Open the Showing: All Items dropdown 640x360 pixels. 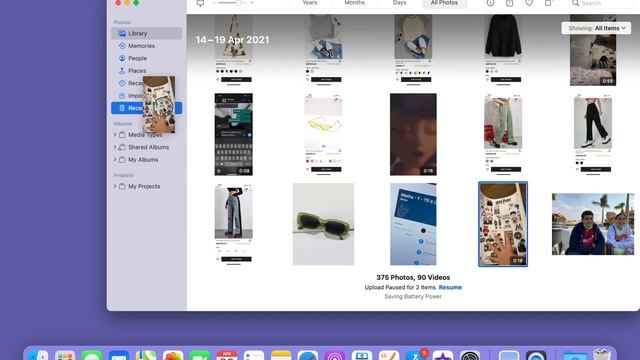[596, 28]
